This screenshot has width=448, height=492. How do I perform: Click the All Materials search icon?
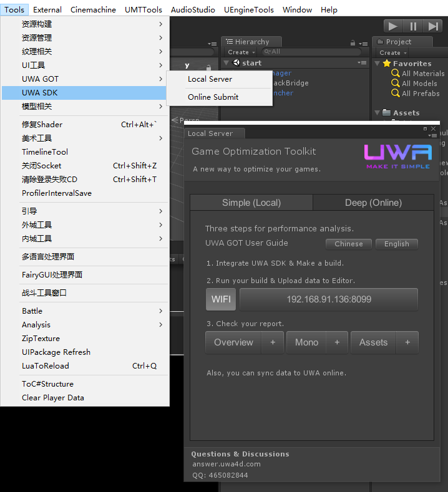click(x=395, y=73)
